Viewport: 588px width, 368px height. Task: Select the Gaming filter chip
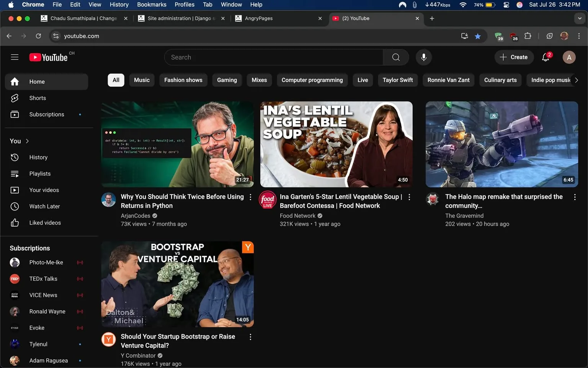point(227,80)
